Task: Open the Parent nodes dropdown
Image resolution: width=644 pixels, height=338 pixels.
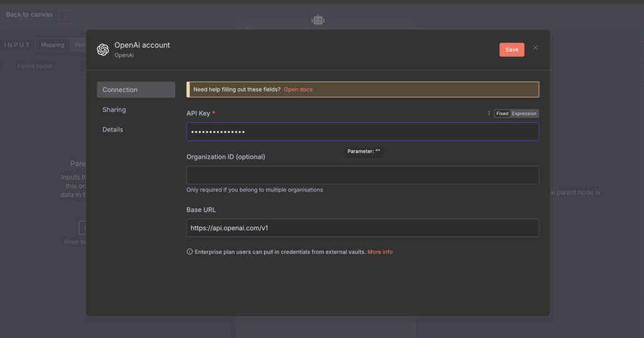Action: pyautogui.click(x=44, y=65)
